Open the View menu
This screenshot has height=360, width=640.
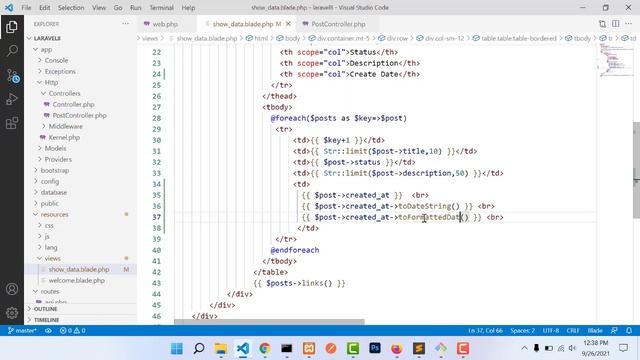click(x=99, y=8)
